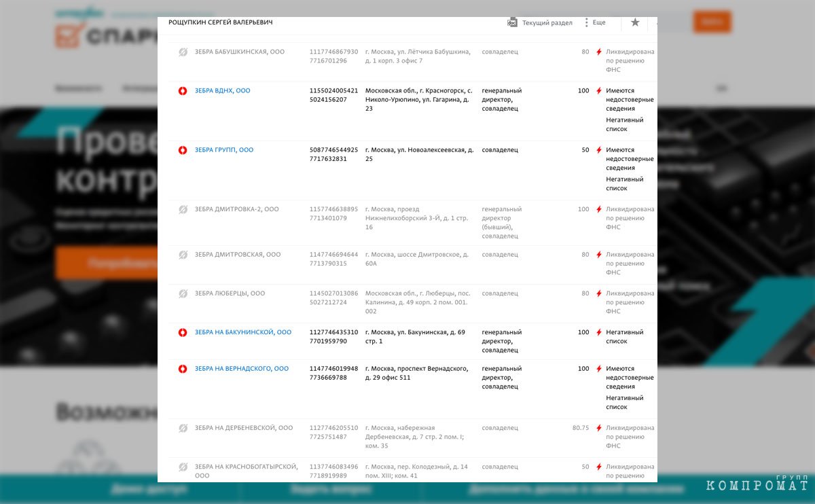
Task: Open ЗЕБРА ВДНХ, ООО company link
Action: [222, 91]
